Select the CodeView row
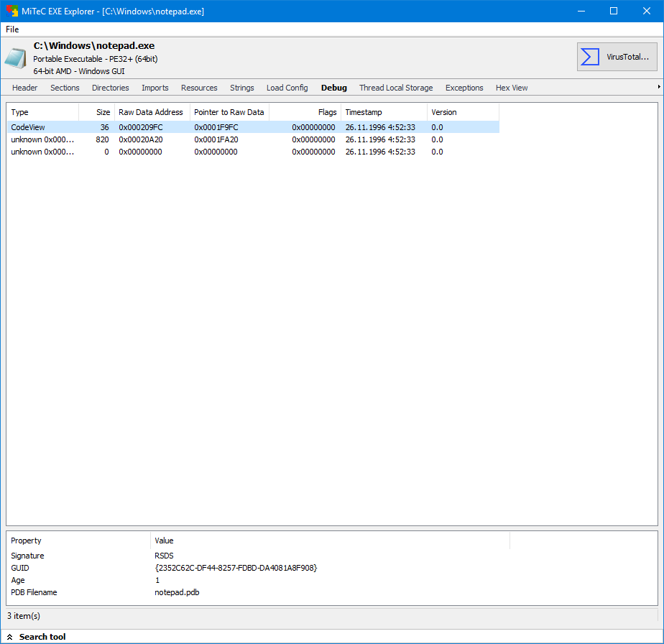 coord(253,127)
